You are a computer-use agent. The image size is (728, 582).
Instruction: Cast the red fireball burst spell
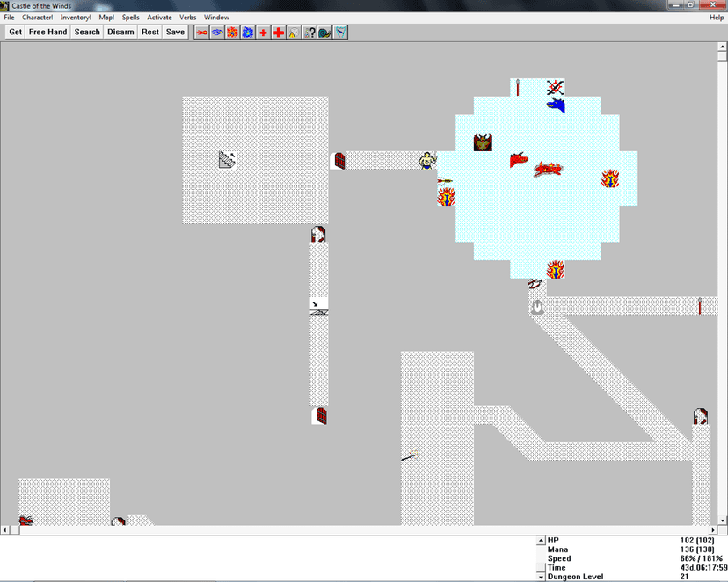coord(232,33)
